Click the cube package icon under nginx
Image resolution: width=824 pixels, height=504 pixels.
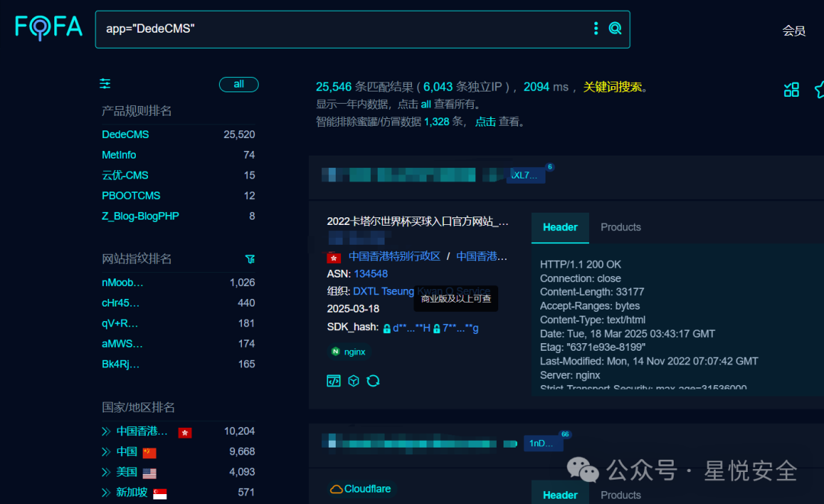pyautogui.click(x=354, y=380)
